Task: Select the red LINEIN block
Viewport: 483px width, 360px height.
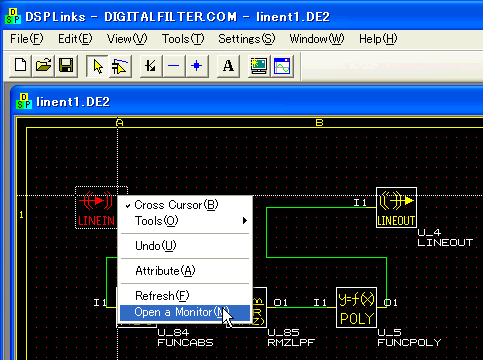Action: pos(96,208)
